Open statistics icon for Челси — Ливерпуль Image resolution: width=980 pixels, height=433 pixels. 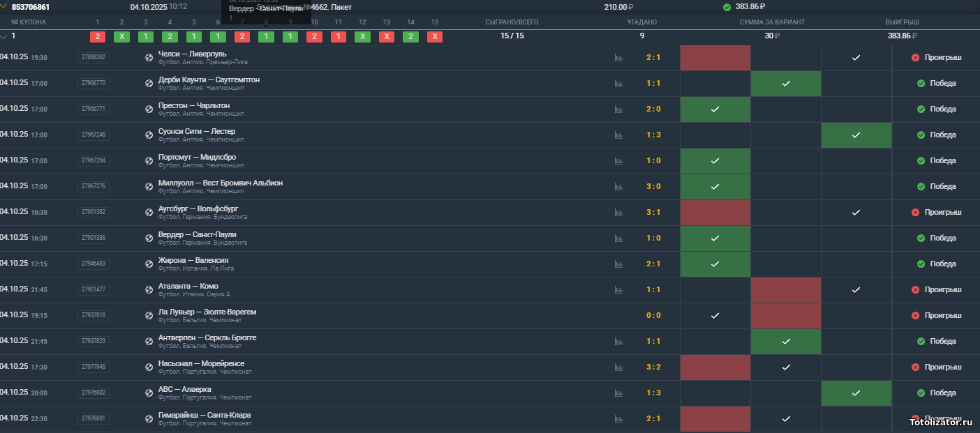[618, 58]
